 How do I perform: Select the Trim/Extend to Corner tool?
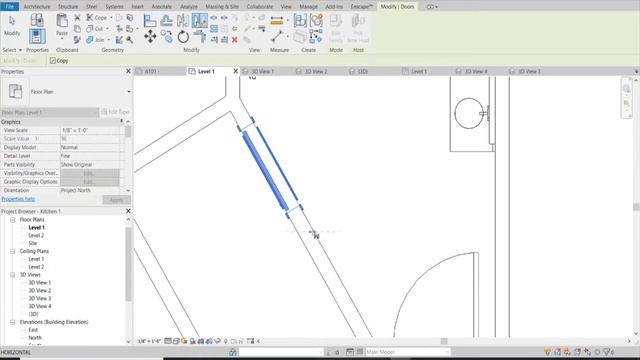tap(199, 36)
